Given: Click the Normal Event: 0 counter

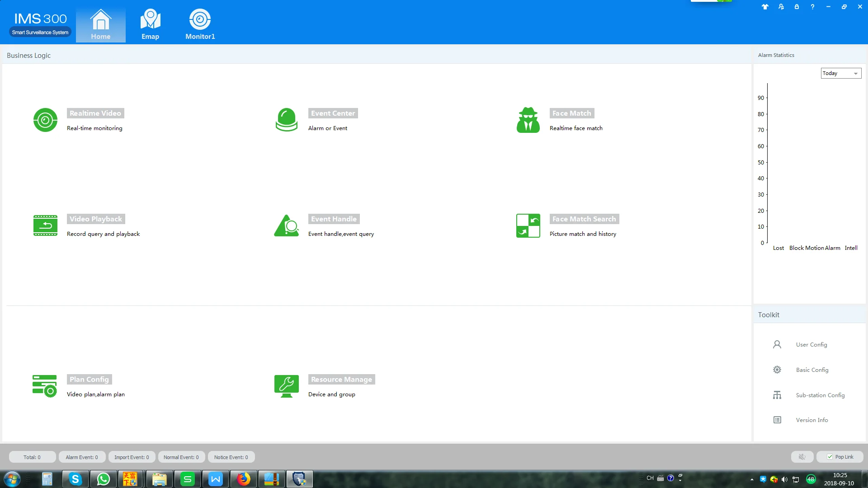Looking at the screenshot, I should [181, 457].
